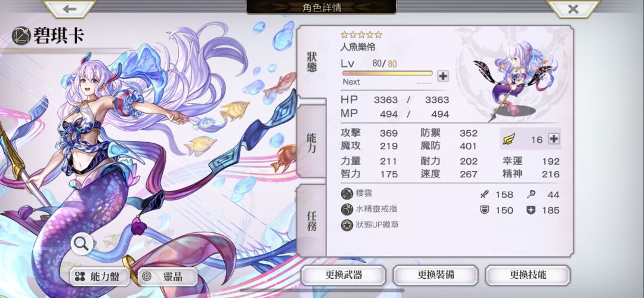Tap the archer class icon beside 碧琪卡
Viewport: 644px width, 298px height.
(21, 36)
